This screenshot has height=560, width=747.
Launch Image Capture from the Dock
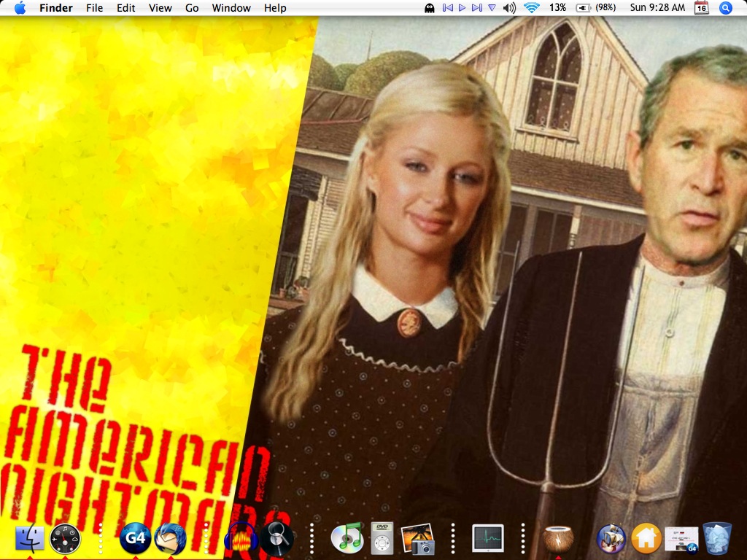point(418,539)
